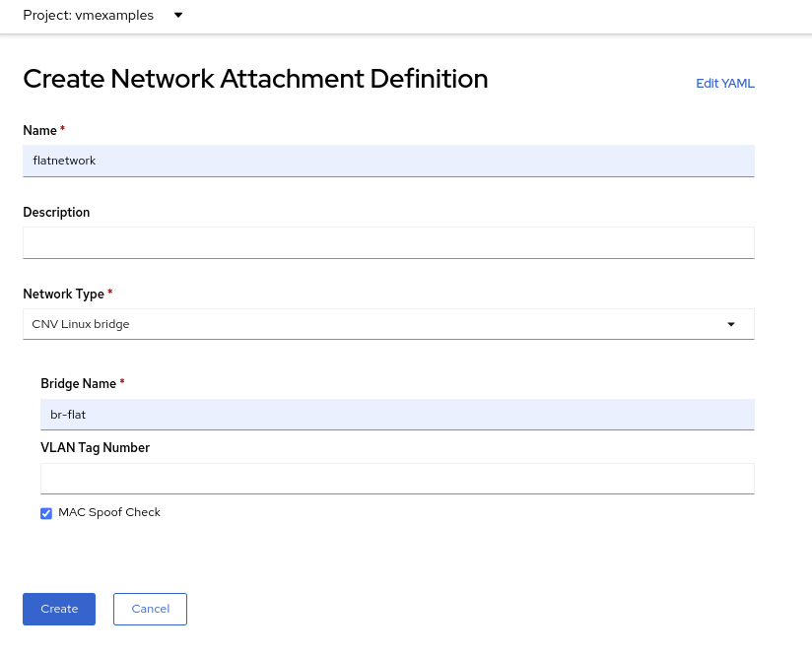Open the Edit YAML link
812x655 pixels.
tap(724, 84)
